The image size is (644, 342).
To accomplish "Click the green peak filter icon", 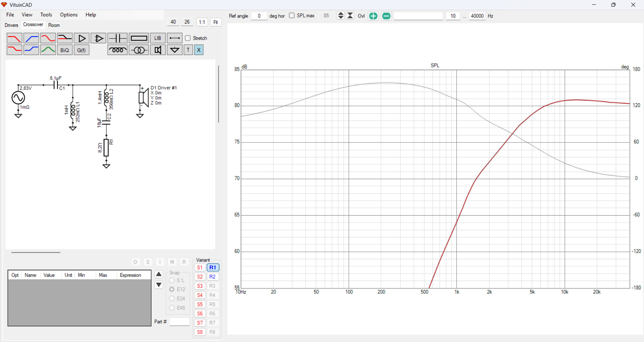I will coord(48,50).
